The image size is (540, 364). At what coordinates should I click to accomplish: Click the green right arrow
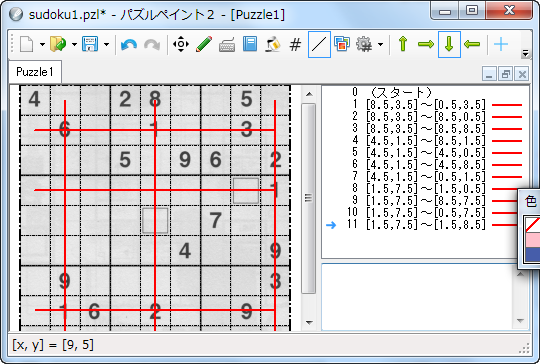tap(426, 44)
